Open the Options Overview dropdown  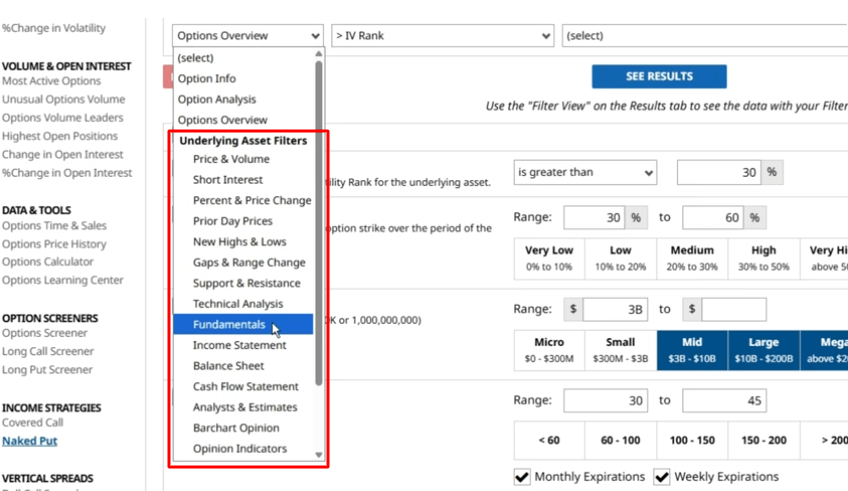[x=247, y=36]
